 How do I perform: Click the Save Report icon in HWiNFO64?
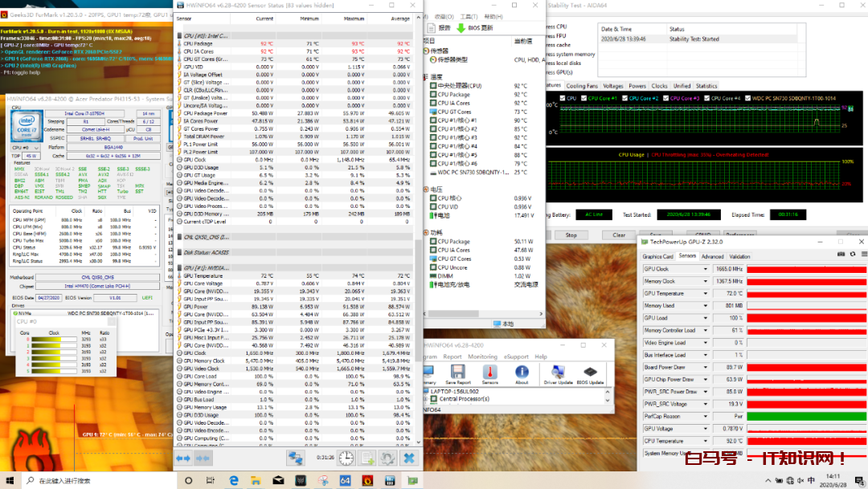[x=457, y=373]
